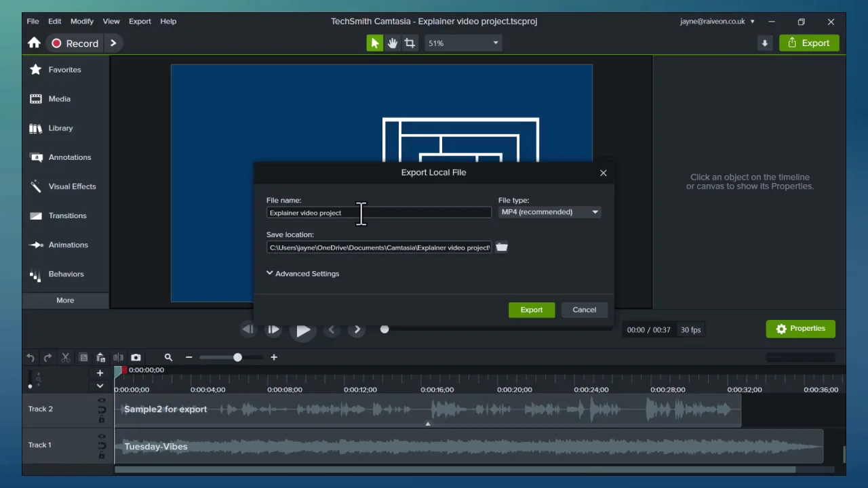Expand Advanced Settings in export dialog

pos(302,274)
